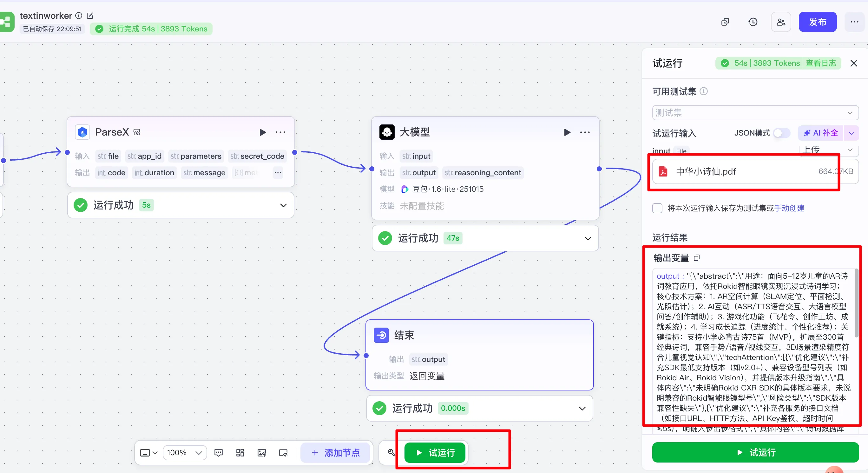Toggle the JSON模式 switch

(x=781, y=133)
